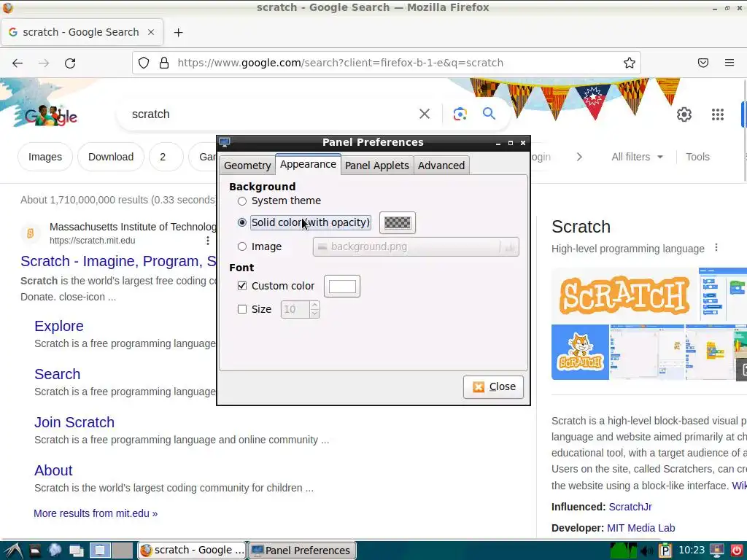Open font custom color swatch
This screenshot has width=747, height=560.
coord(342,286)
